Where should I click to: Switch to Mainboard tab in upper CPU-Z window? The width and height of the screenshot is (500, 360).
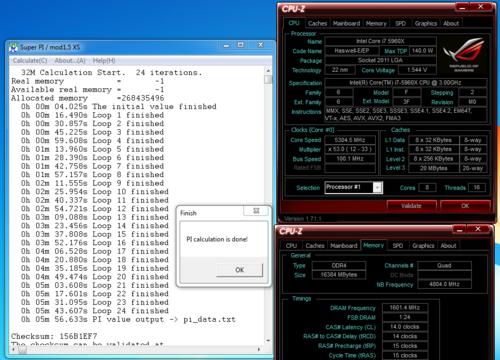coord(346,23)
